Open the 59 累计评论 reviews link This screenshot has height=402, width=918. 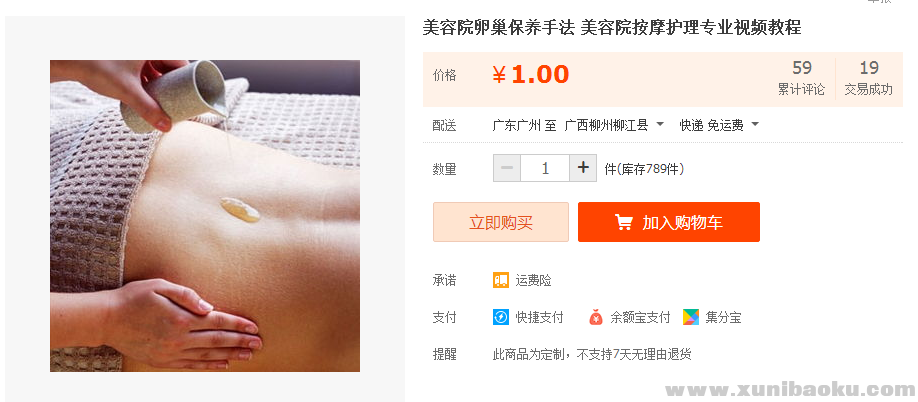(x=801, y=78)
